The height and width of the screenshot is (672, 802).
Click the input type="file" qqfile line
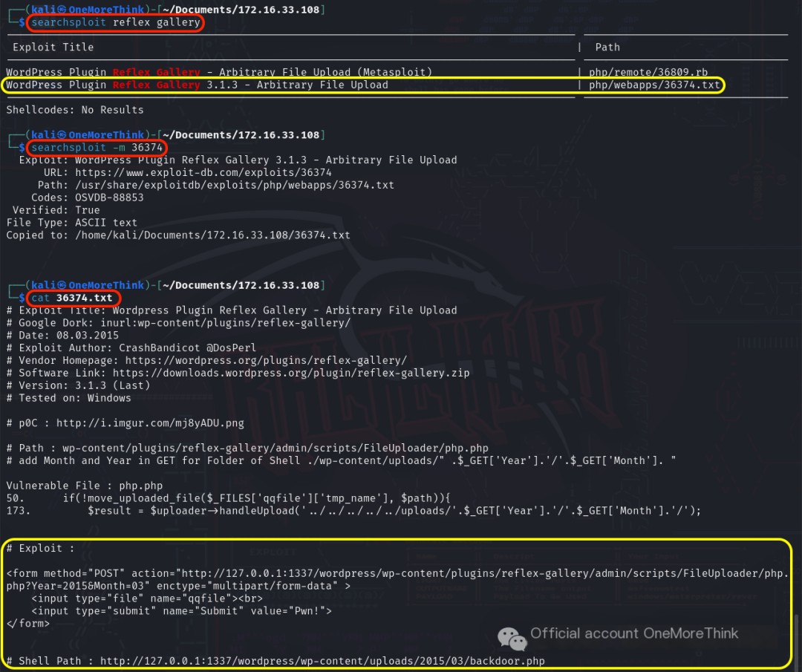(147, 598)
